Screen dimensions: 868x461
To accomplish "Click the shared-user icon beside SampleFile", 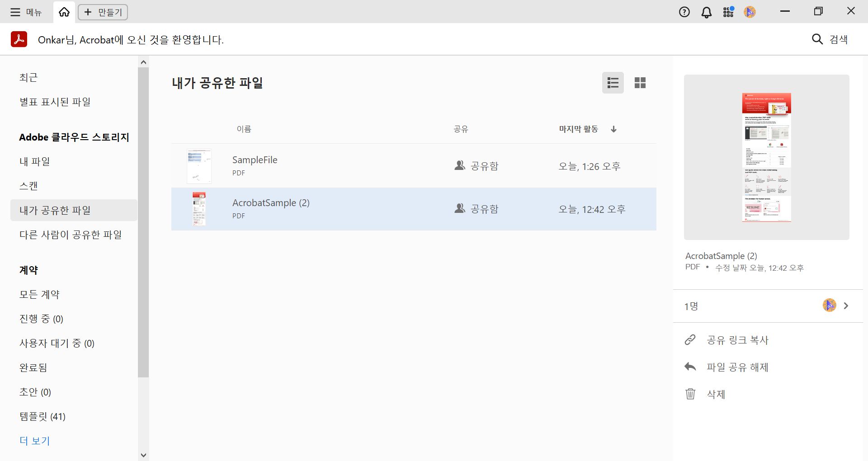I will pyautogui.click(x=459, y=165).
